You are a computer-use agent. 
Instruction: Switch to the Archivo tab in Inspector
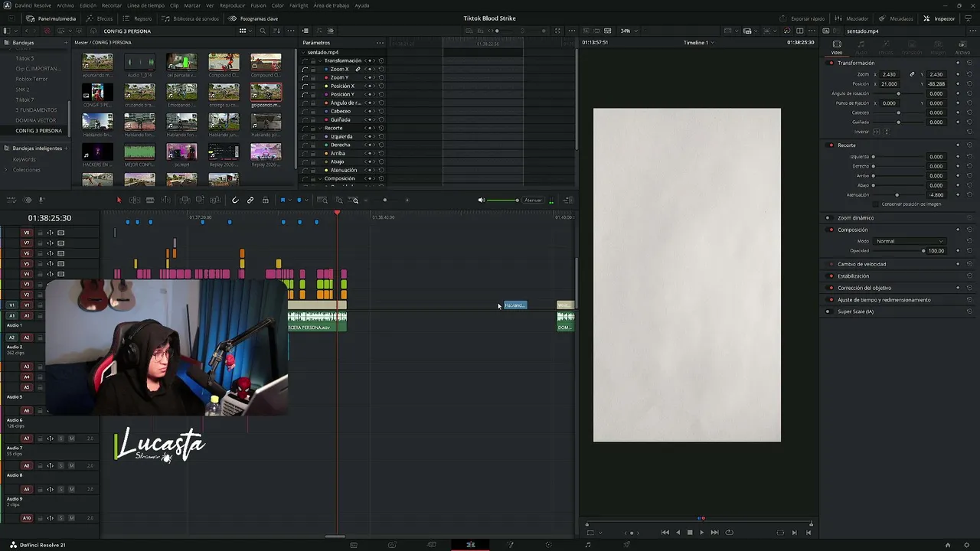pyautogui.click(x=962, y=47)
